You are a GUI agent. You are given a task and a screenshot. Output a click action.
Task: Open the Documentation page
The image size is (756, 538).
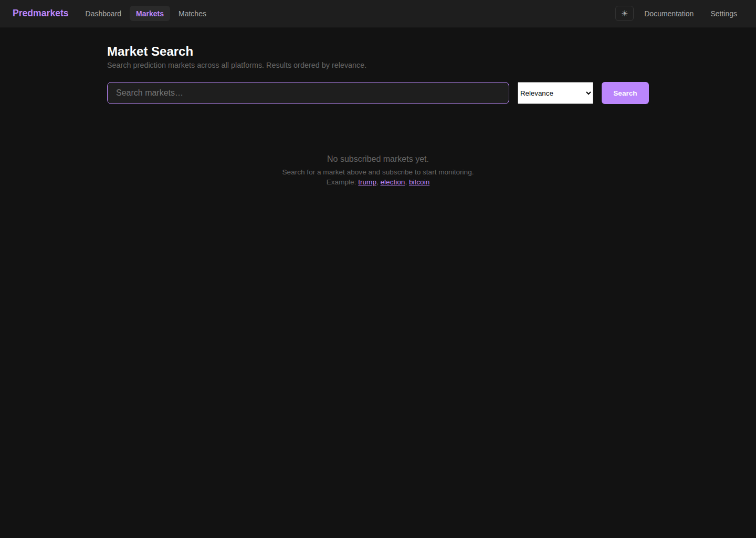click(x=669, y=14)
